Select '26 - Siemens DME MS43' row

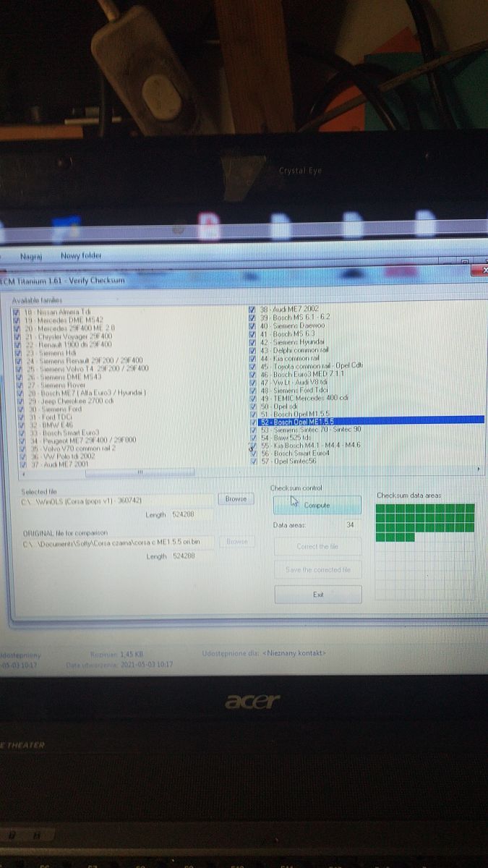[63, 376]
